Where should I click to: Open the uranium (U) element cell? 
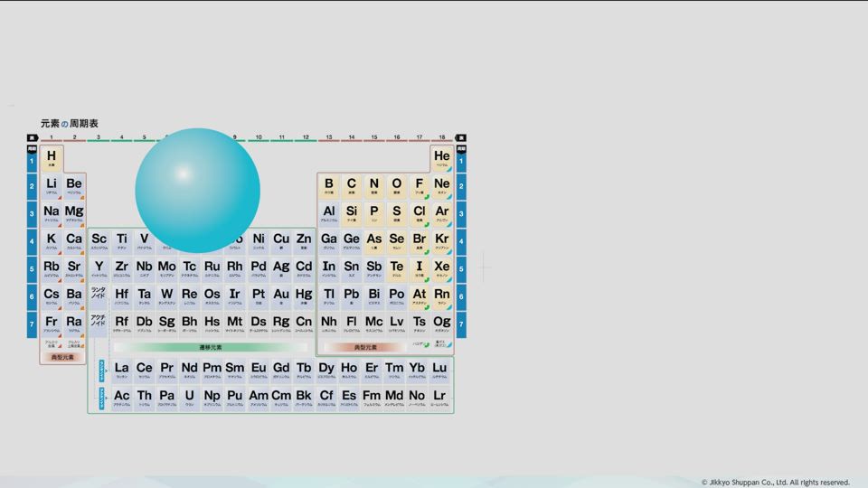pyautogui.click(x=189, y=398)
